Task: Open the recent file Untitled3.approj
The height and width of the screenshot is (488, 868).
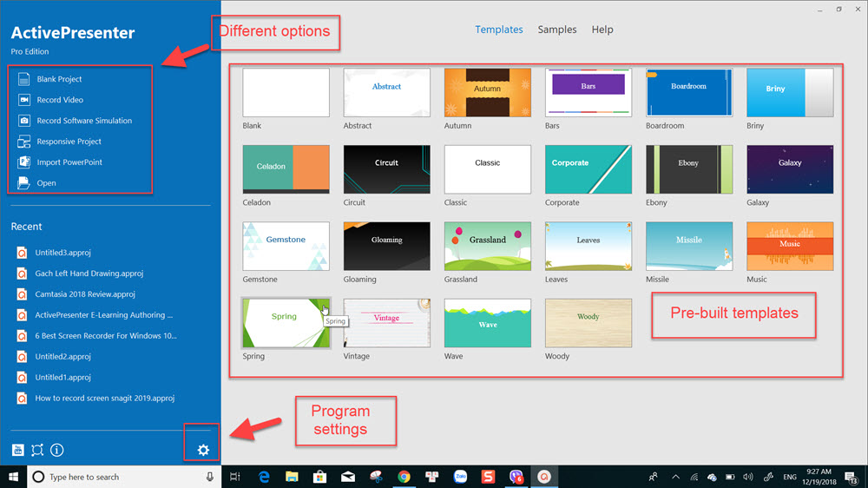Action: [63, 253]
